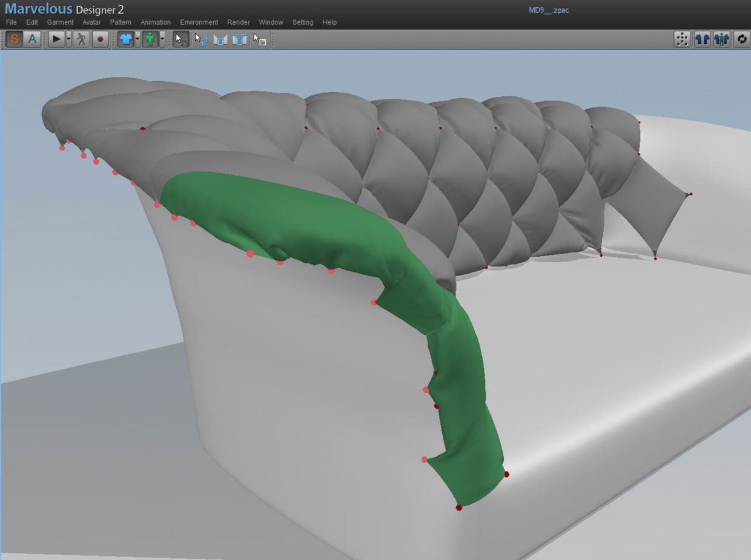Open the Animation menu
The width and height of the screenshot is (751, 560).
[x=156, y=22]
